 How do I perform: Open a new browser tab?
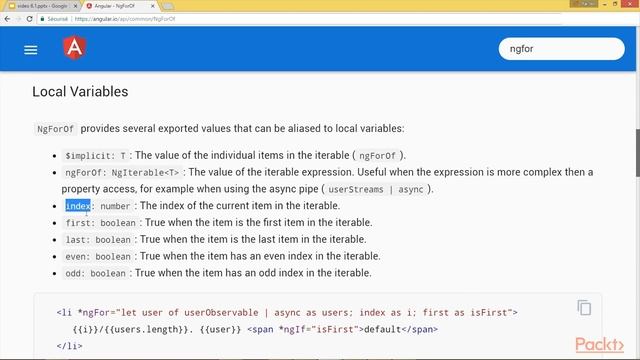(x=168, y=6)
